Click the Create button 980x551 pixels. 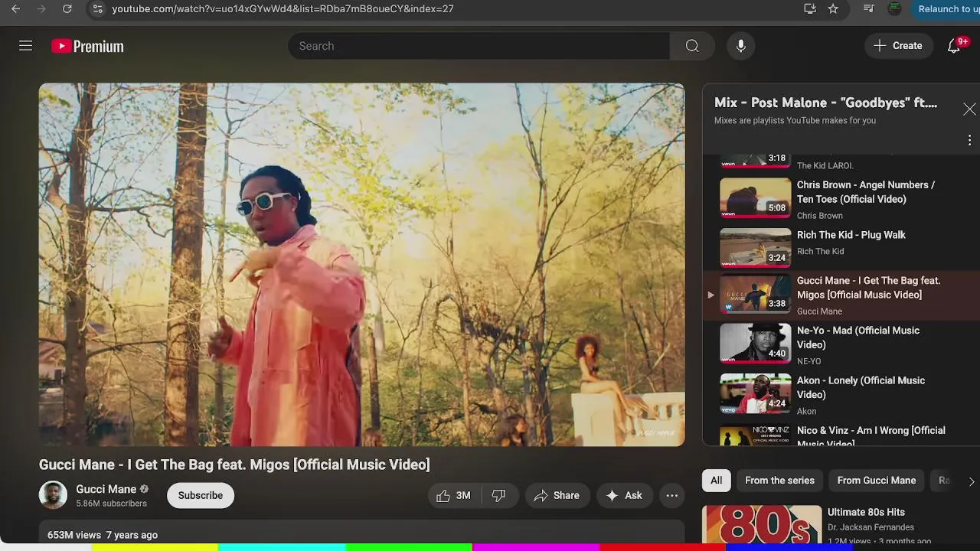pyautogui.click(x=898, y=46)
